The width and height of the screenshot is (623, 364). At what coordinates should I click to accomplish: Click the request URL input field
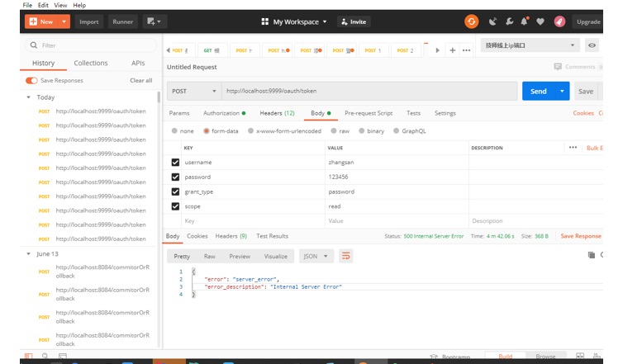[369, 92]
